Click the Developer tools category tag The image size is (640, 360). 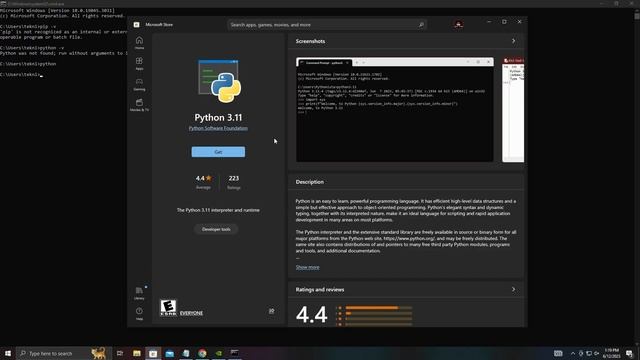pos(216,229)
